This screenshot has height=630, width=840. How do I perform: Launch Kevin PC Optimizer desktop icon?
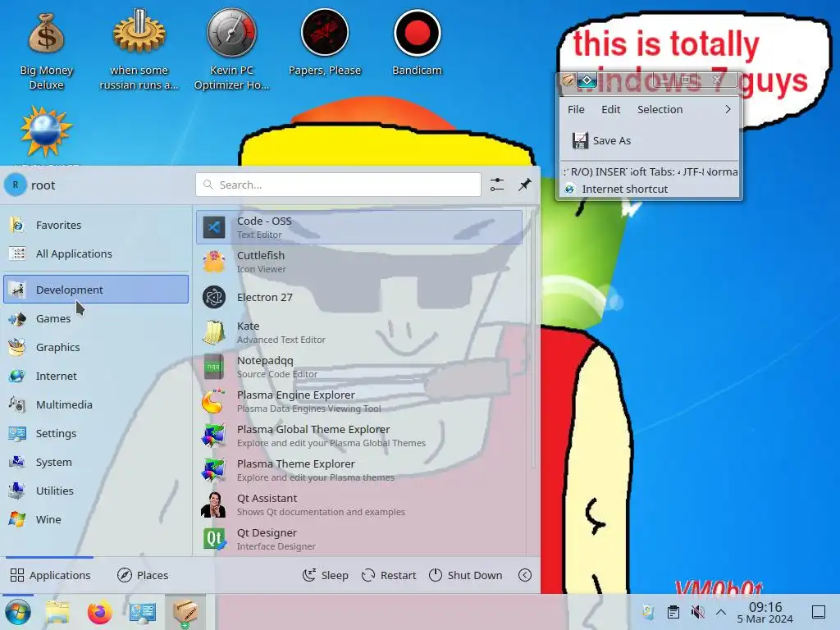point(231,49)
